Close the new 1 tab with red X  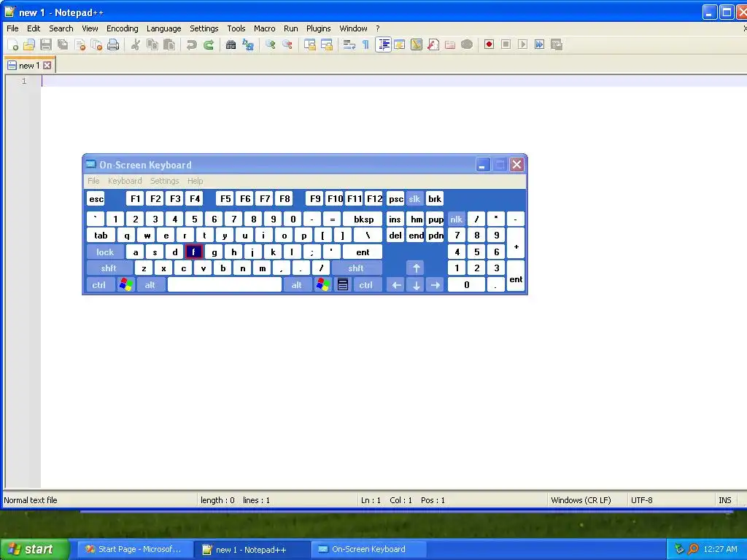47,65
